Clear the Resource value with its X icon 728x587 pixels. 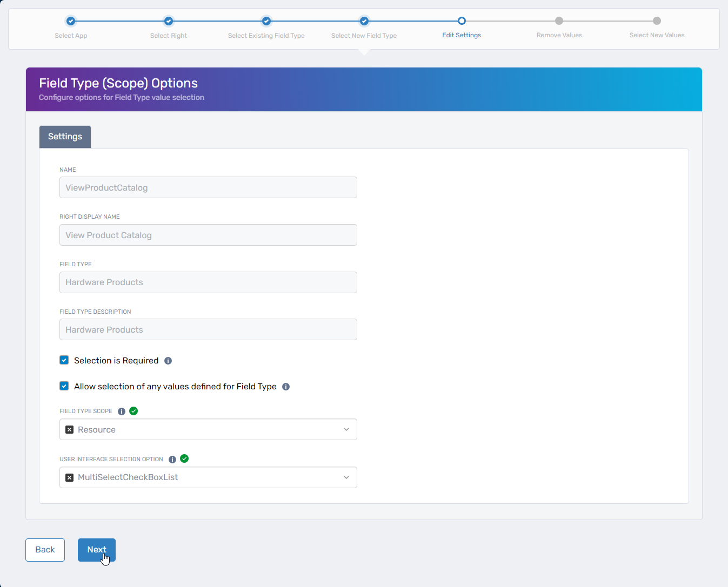(x=69, y=430)
